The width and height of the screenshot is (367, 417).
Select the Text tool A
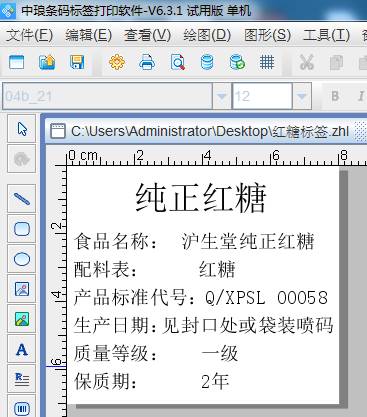click(22, 349)
